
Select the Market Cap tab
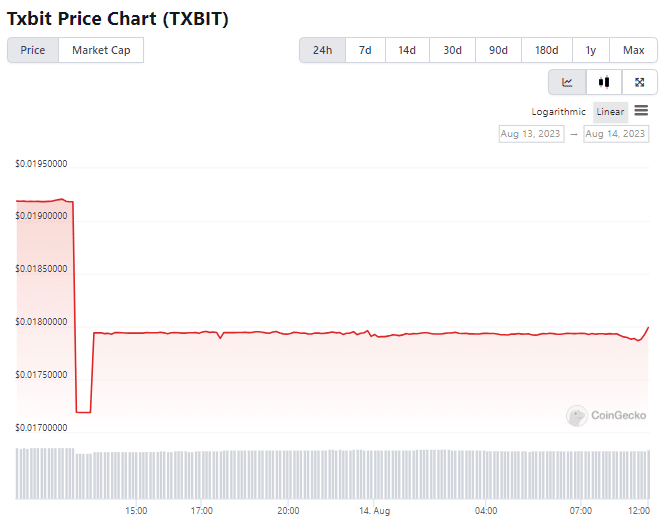tap(101, 50)
